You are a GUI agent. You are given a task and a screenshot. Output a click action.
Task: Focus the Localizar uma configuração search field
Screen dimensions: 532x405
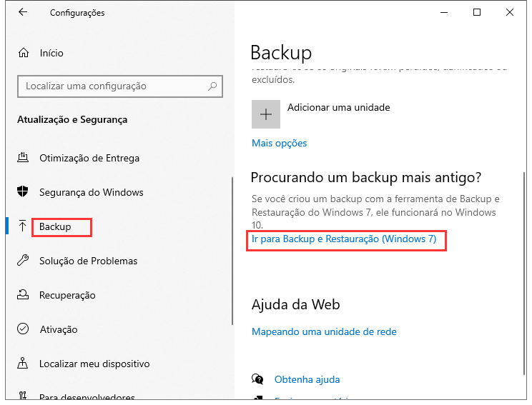[x=111, y=86]
